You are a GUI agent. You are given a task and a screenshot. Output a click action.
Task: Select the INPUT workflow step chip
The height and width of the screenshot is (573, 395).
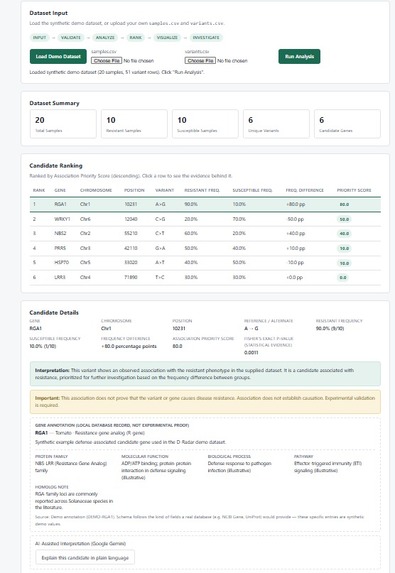click(x=39, y=38)
